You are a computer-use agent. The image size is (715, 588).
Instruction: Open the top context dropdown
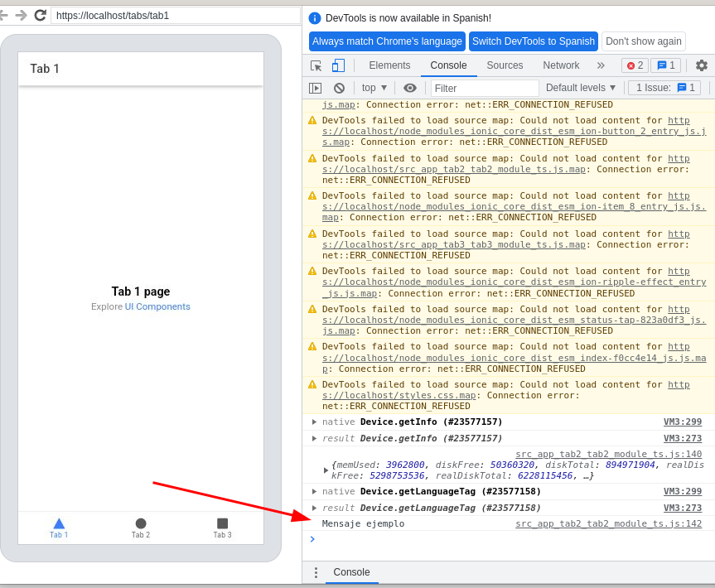(x=374, y=88)
